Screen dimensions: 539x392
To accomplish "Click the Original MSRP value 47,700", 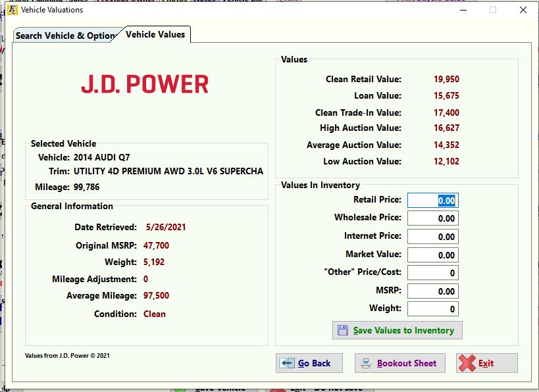I will 156,245.
